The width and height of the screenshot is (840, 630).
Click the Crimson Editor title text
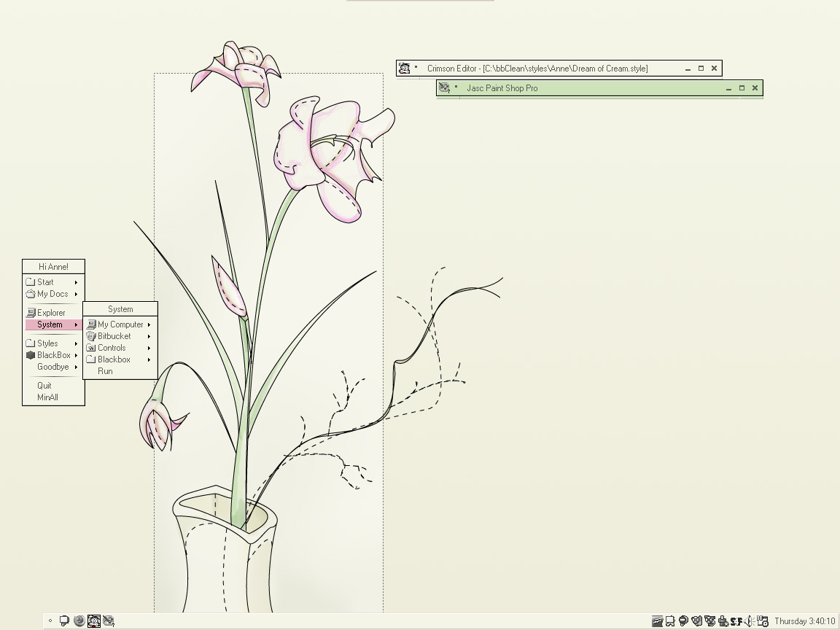coord(537,69)
